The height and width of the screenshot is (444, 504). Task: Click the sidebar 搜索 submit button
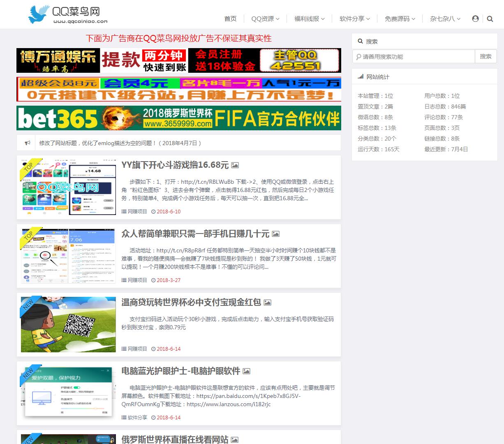(486, 56)
